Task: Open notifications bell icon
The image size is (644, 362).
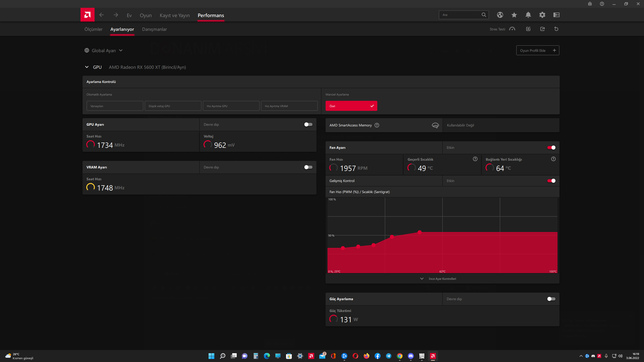Action: click(528, 15)
